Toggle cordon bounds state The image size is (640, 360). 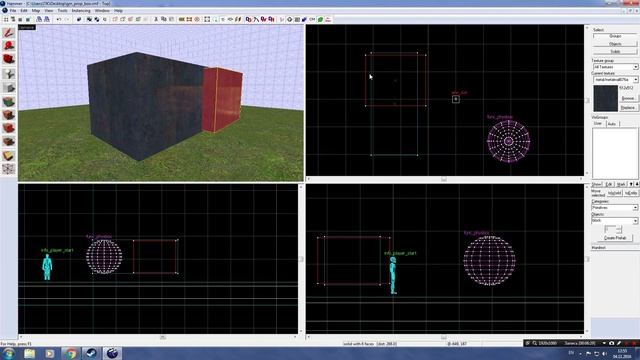coord(182,19)
